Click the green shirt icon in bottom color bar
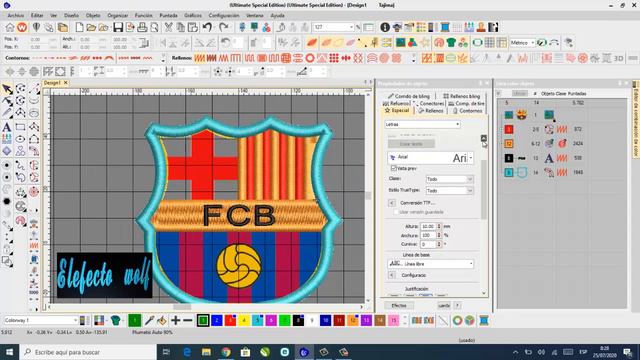Screen dimensions: 640x360 pyautogui.click(x=116, y=320)
